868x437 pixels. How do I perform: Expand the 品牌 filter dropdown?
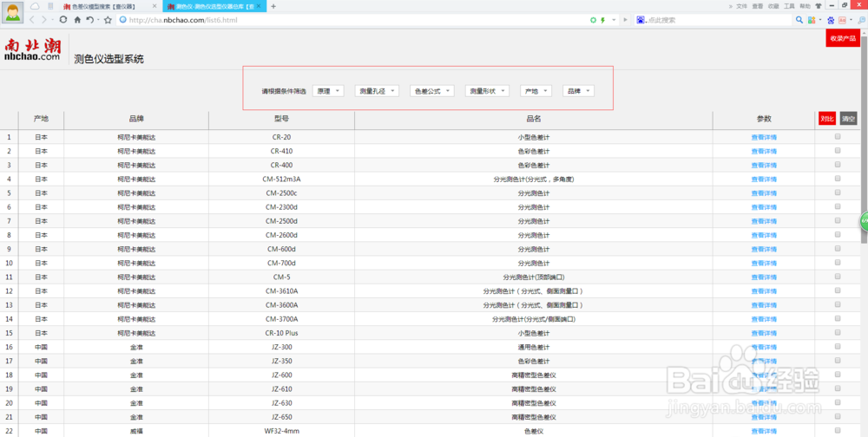coord(578,91)
